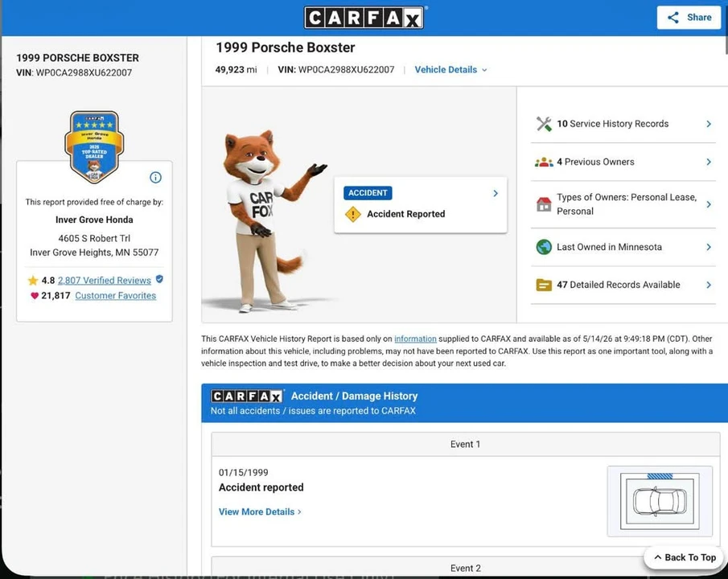This screenshot has height=579, width=728.
Task: Click the car damage diagram thumbnail
Action: pos(660,502)
